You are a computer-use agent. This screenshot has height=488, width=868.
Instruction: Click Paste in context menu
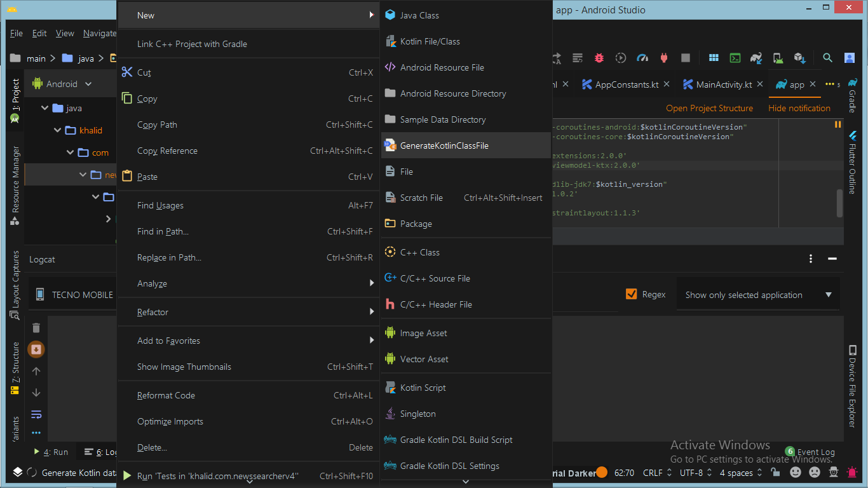click(x=248, y=177)
